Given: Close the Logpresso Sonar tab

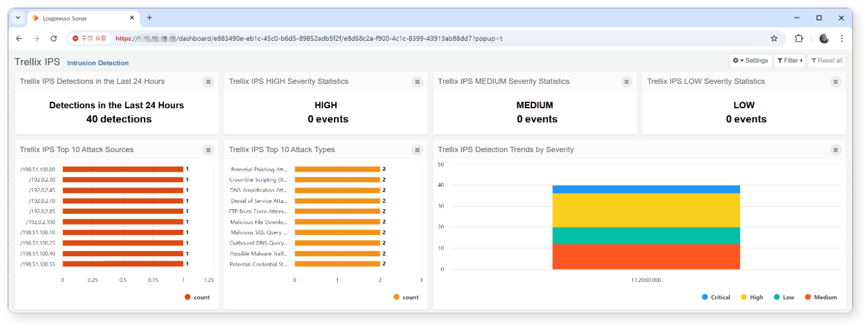Looking at the screenshot, I should (131, 18).
